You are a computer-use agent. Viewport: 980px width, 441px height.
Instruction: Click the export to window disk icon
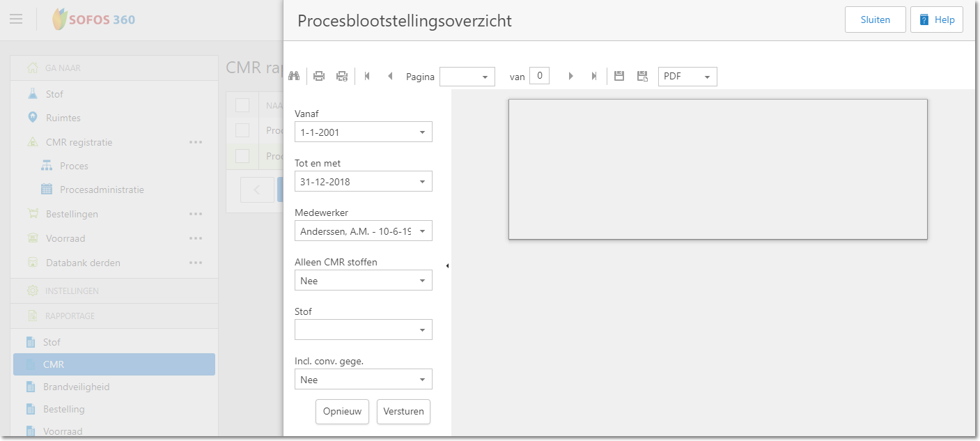pyautogui.click(x=642, y=77)
